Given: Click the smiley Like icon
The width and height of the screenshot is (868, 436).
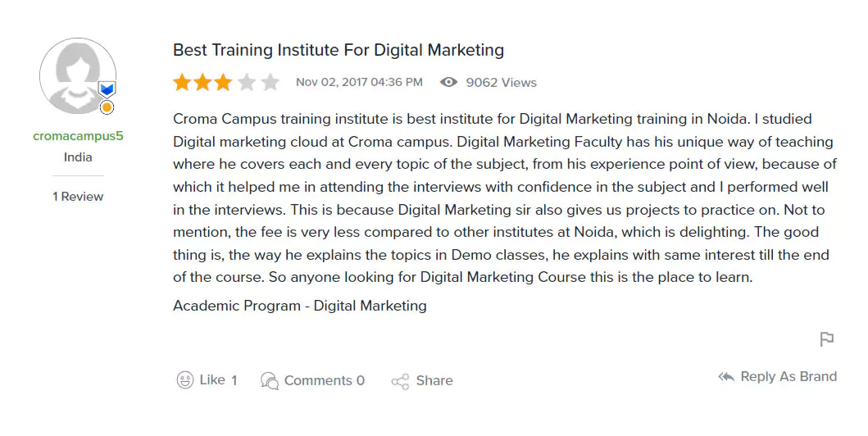Looking at the screenshot, I should coord(186,380).
